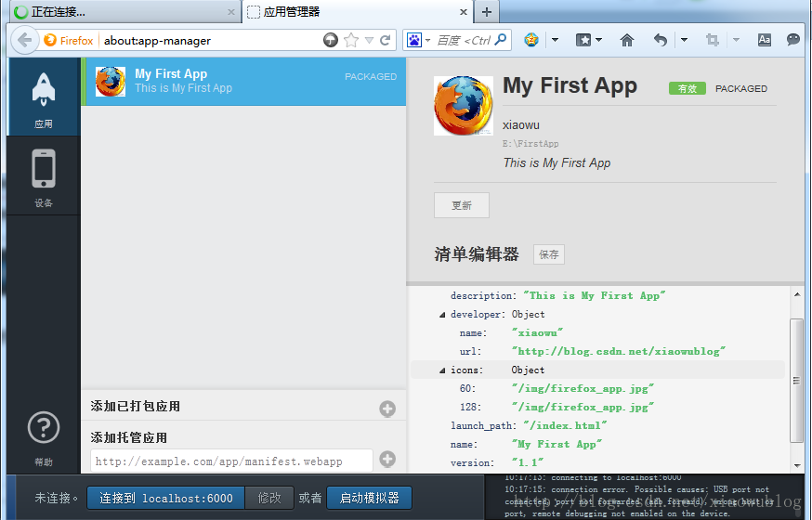
Task: Click the hosted app manifest URL field
Action: [x=231, y=461]
